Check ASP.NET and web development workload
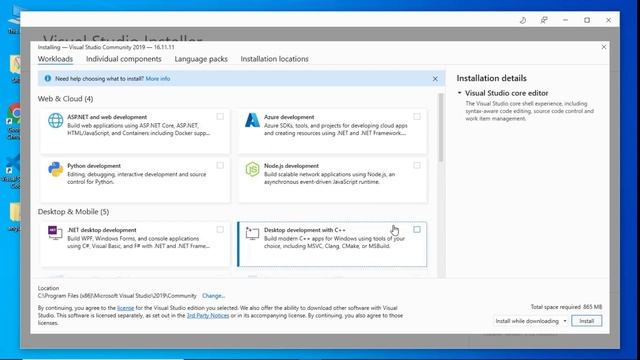Viewport: 640px width, 360px height. pos(220,117)
